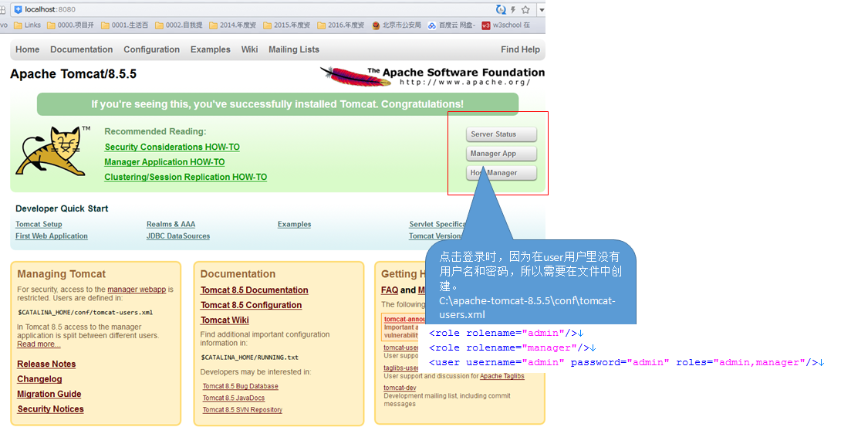Open the Links bookmark folder
868x427 pixels.
tap(27, 25)
